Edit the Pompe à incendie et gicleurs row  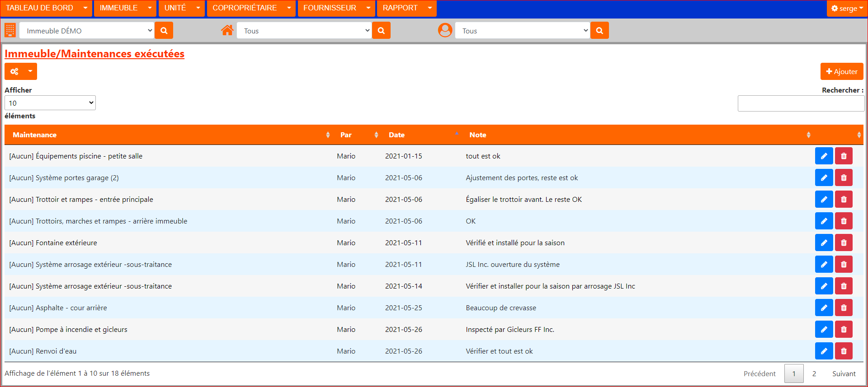coord(824,330)
